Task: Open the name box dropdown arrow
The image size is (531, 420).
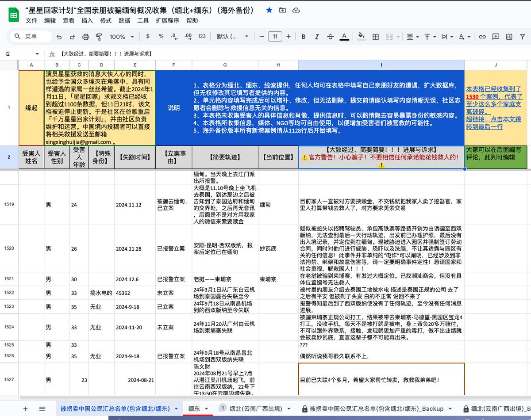Action: coord(37,54)
